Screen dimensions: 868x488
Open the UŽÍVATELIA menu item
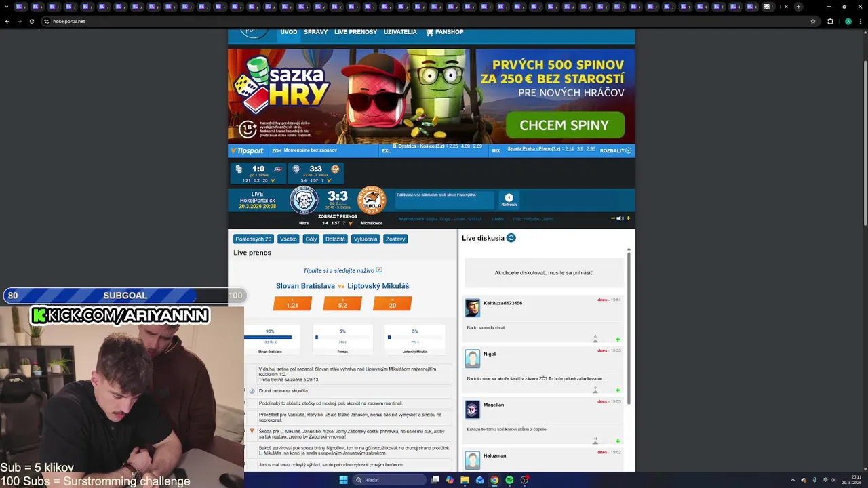tap(401, 32)
